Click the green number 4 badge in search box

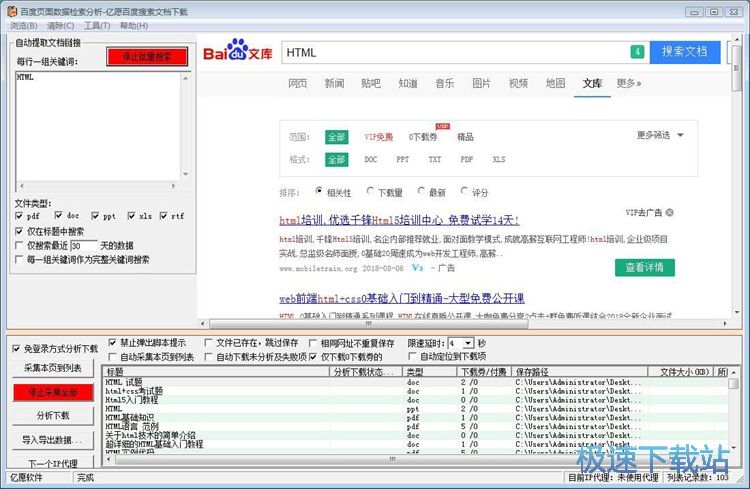[637, 52]
